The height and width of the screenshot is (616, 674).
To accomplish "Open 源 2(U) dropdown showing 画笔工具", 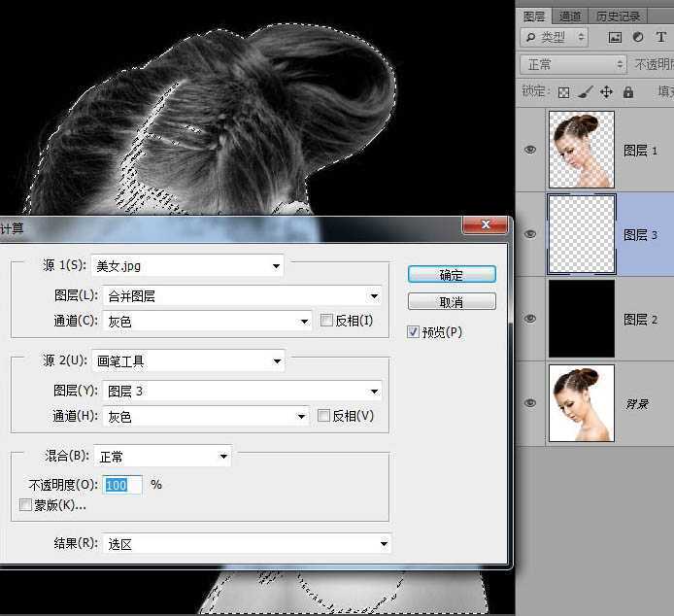I will 188,360.
